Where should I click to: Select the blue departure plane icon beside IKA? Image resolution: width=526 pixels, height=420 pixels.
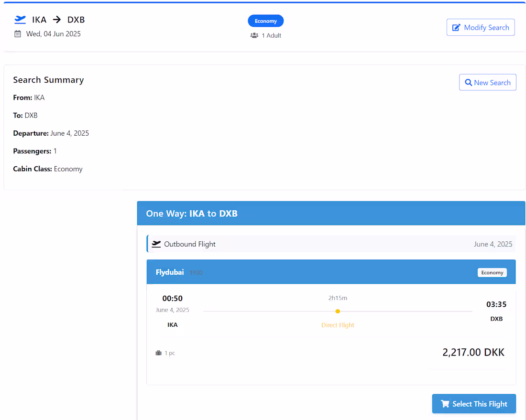pos(19,20)
